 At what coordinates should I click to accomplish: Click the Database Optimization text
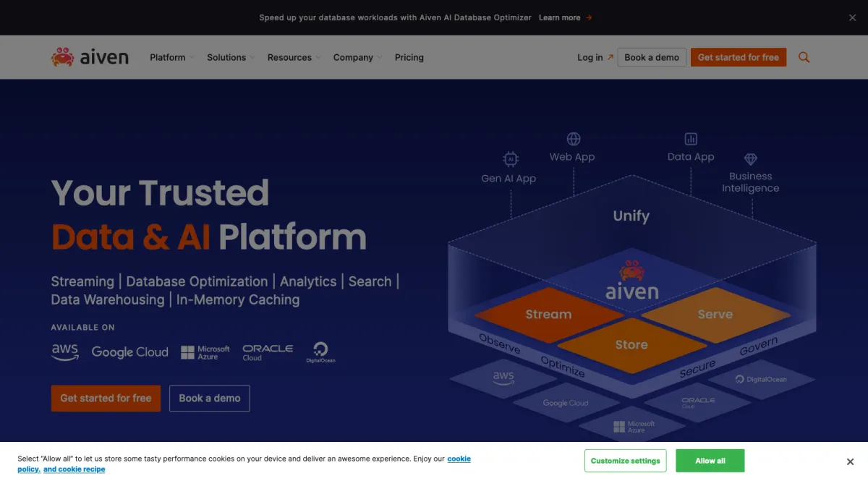click(197, 281)
